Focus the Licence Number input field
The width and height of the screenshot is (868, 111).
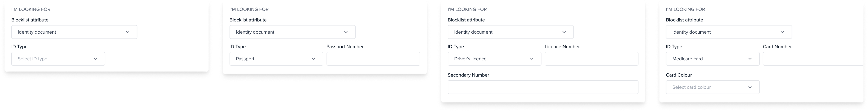[591, 59]
